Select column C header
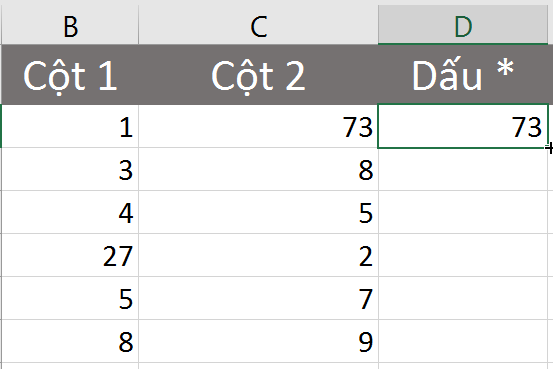This screenshot has width=553, height=369. [259, 25]
